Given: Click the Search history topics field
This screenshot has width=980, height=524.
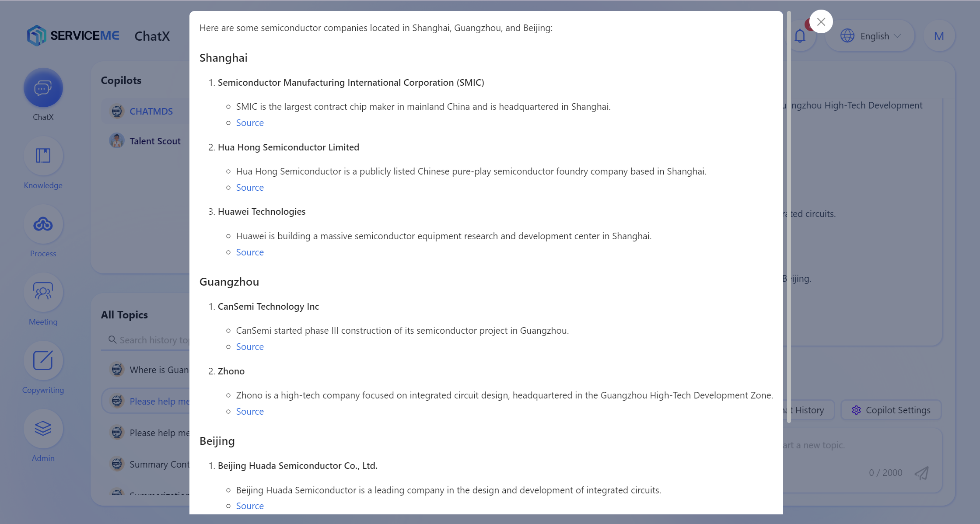Looking at the screenshot, I should 148,340.
